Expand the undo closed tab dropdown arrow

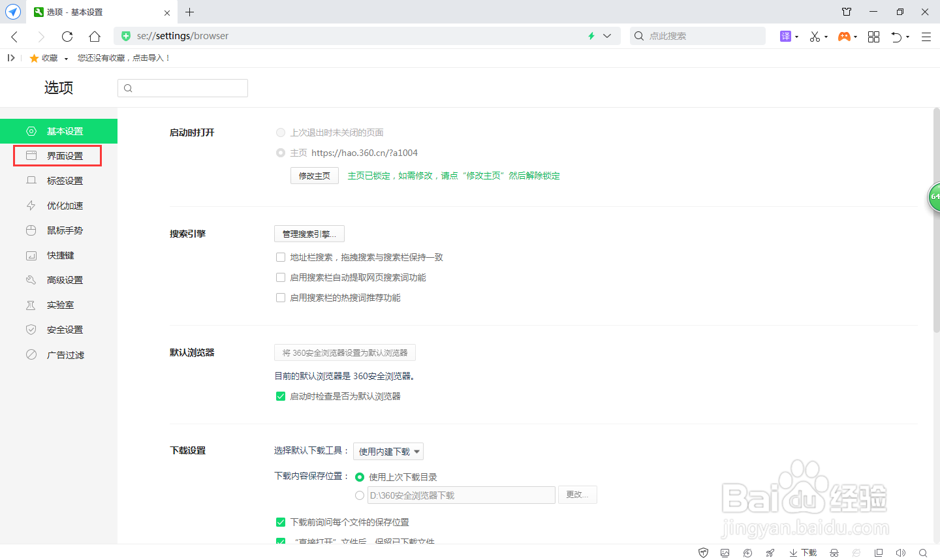tap(907, 37)
